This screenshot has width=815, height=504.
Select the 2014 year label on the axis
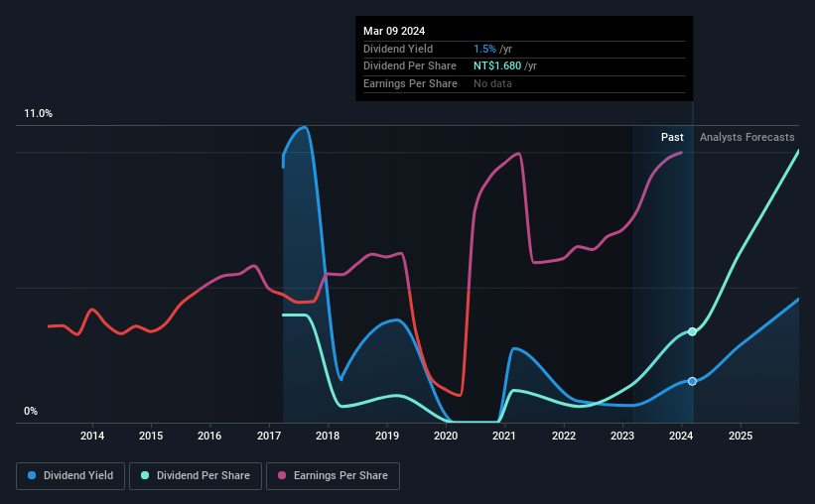(x=92, y=436)
